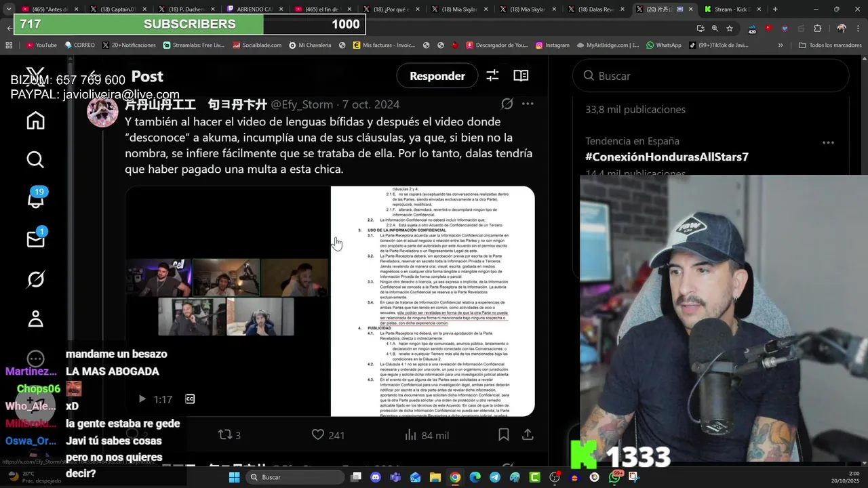View analytics showing 84 mil

point(426,434)
